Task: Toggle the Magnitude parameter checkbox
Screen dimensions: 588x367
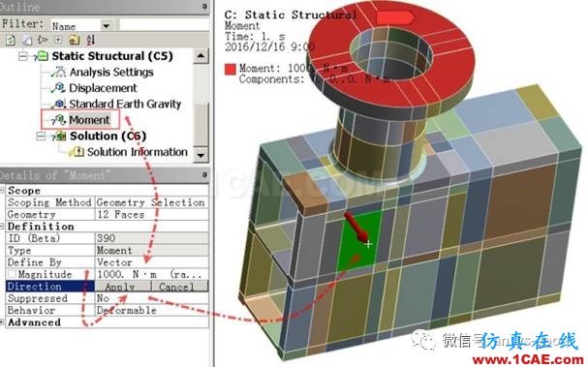Action: [x=12, y=274]
